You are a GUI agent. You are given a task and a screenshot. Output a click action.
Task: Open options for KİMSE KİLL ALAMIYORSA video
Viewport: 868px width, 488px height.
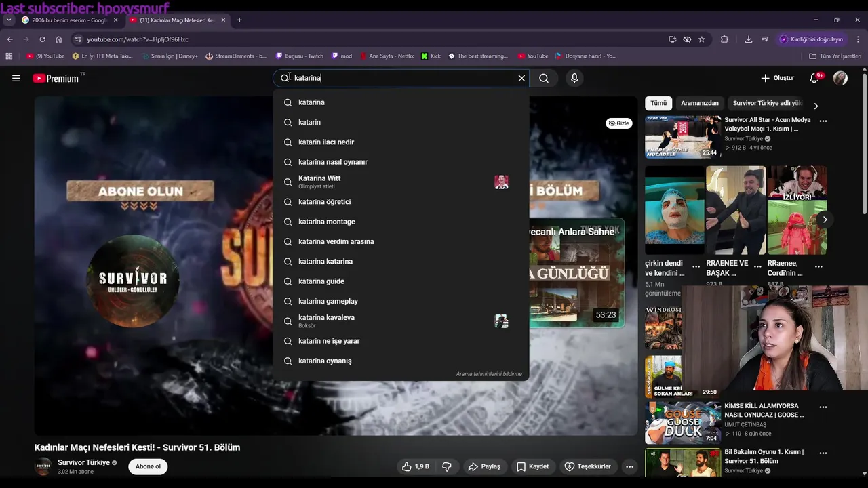pyautogui.click(x=823, y=407)
